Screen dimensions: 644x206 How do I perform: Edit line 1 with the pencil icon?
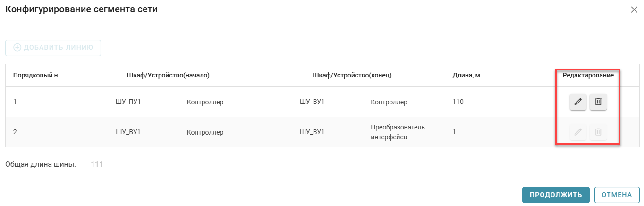tap(578, 102)
